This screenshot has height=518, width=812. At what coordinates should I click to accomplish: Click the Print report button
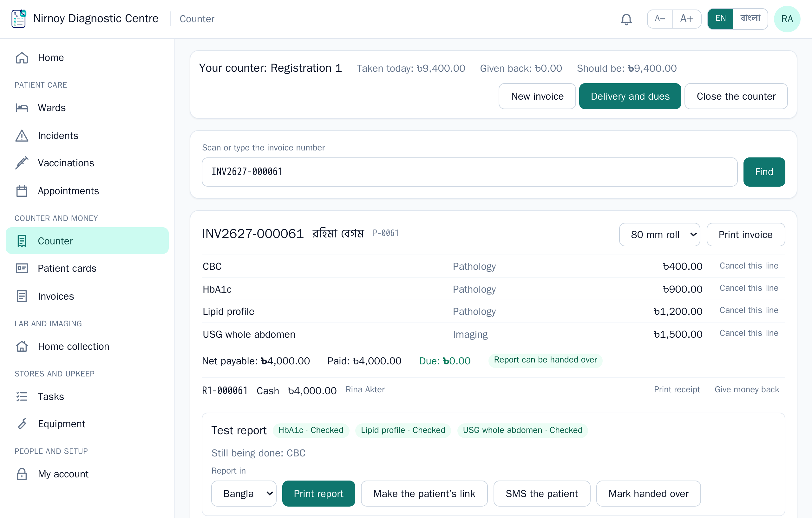point(318,493)
